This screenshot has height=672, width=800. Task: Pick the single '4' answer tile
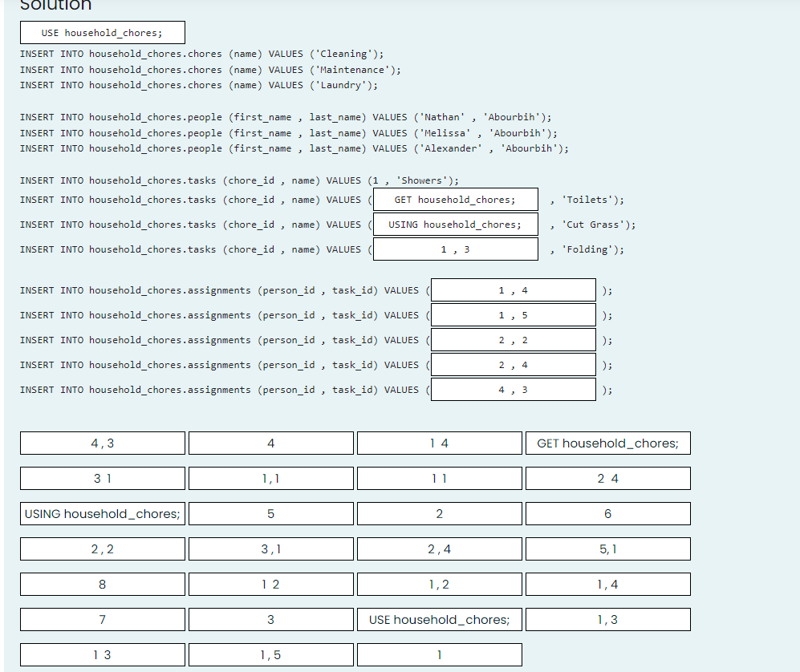271,443
